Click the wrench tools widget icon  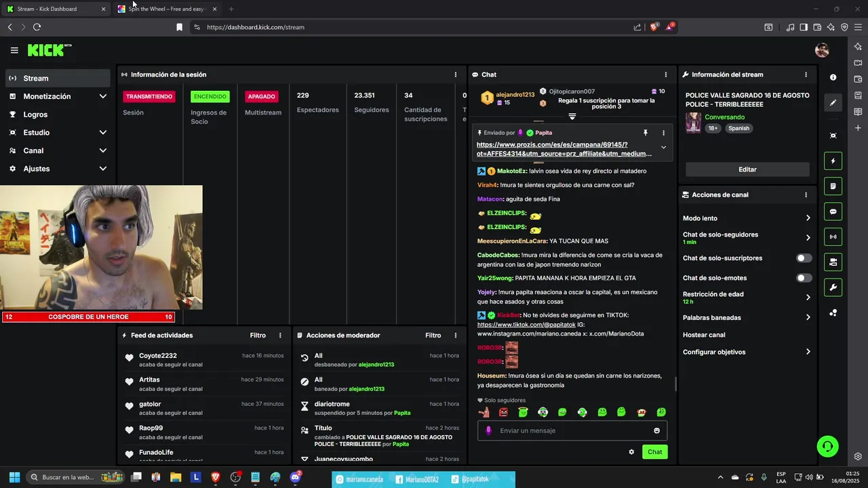pyautogui.click(x=833, y=287)
